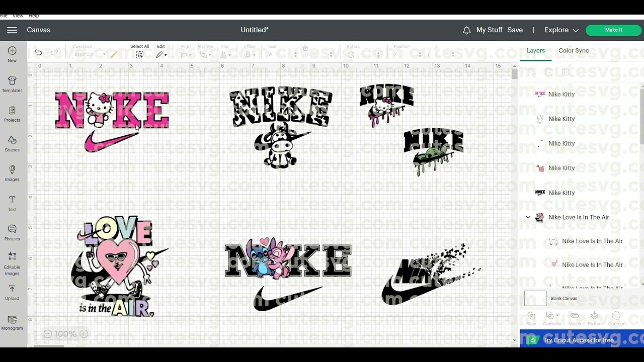Click Try Cricut Access for free banner
Screen dimensions: 644x362
click(582, 340)
